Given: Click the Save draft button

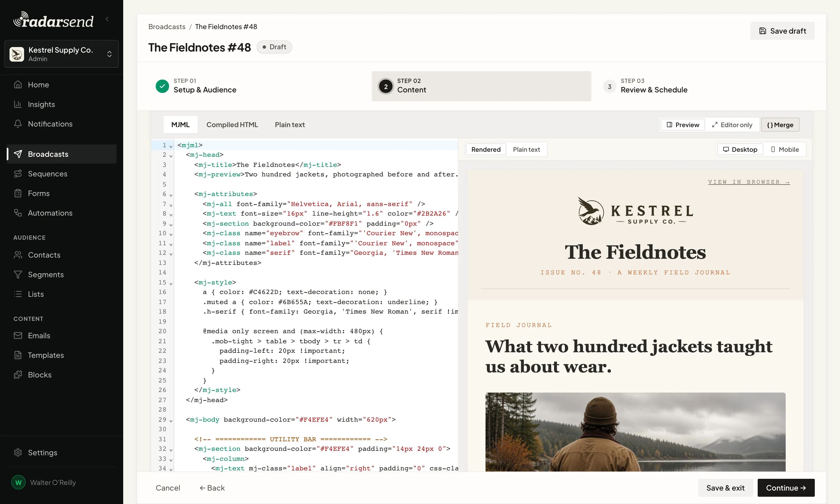Looking at the screenshot, I should tap(782, 31).
